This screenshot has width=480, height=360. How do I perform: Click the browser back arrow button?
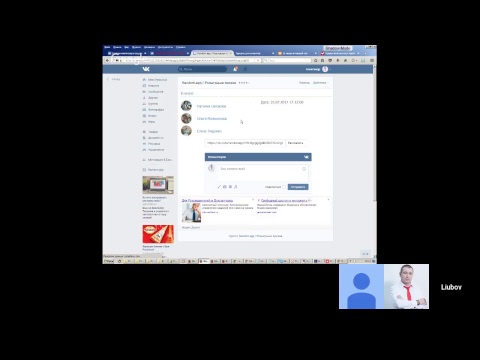(x=107, y=60)
